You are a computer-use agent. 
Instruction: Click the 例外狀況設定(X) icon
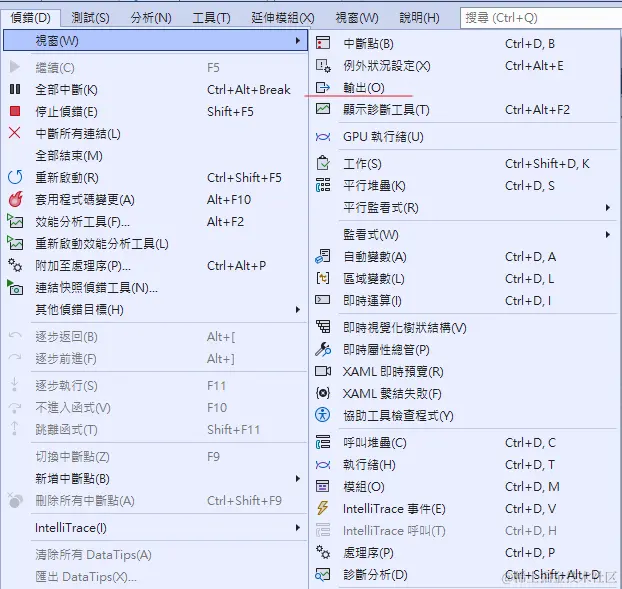pyautogui.click(x=323, y=65)
